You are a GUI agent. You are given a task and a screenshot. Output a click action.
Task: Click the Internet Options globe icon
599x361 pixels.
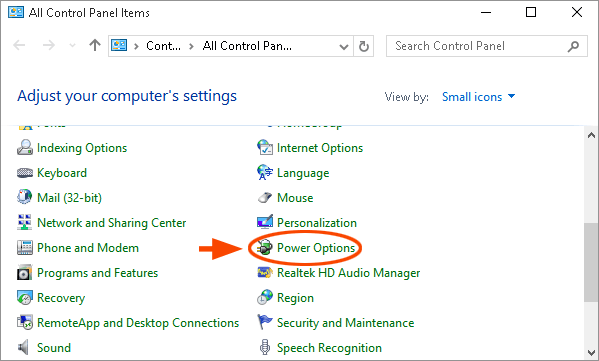265,147
